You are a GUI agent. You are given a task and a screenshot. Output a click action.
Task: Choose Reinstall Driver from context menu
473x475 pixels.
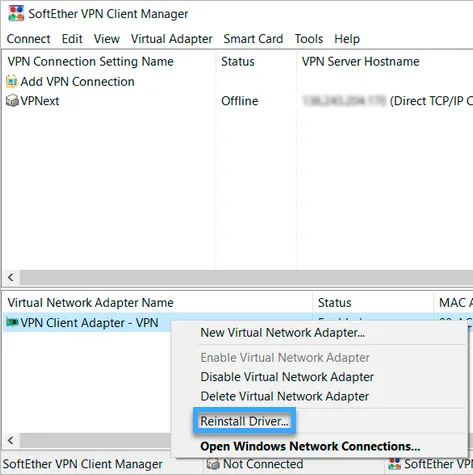[244, 421]
